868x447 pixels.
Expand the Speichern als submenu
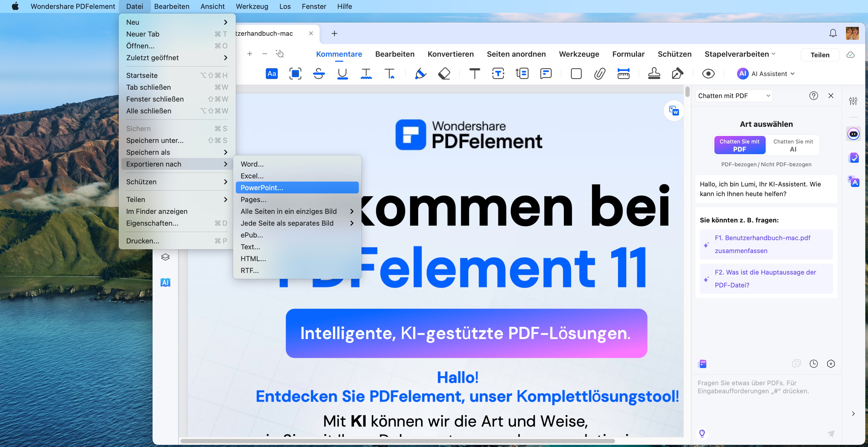point(177,152)
